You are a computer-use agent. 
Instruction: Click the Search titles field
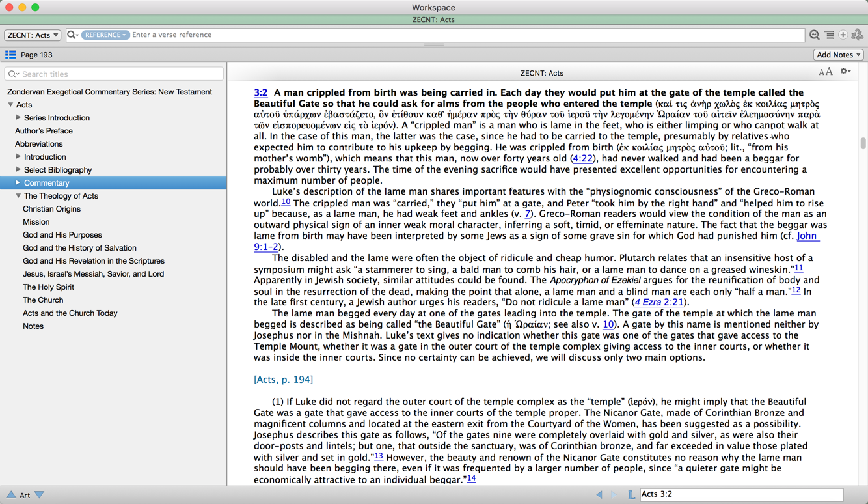coord(114,74)
